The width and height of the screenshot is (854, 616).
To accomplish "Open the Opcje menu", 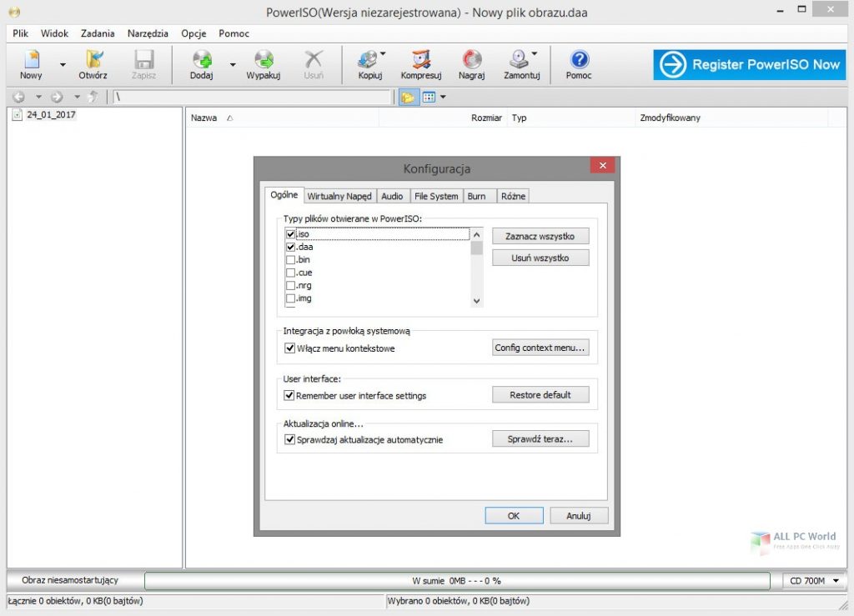I will [x=193, y=33].
